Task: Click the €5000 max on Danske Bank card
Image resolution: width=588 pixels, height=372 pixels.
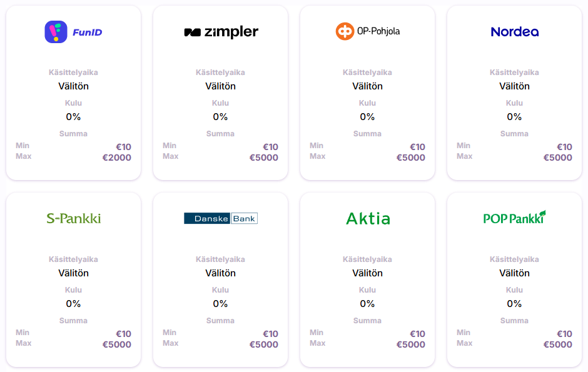Action: [263, 344]
